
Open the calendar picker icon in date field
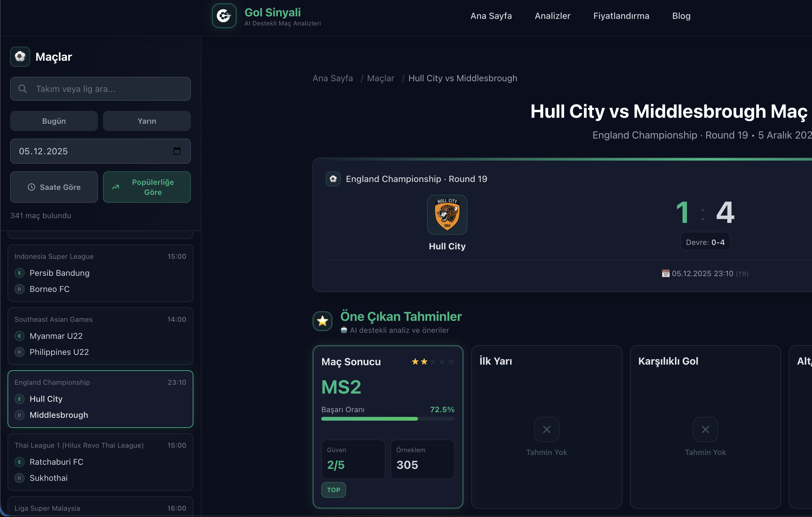tap(177, 151)
